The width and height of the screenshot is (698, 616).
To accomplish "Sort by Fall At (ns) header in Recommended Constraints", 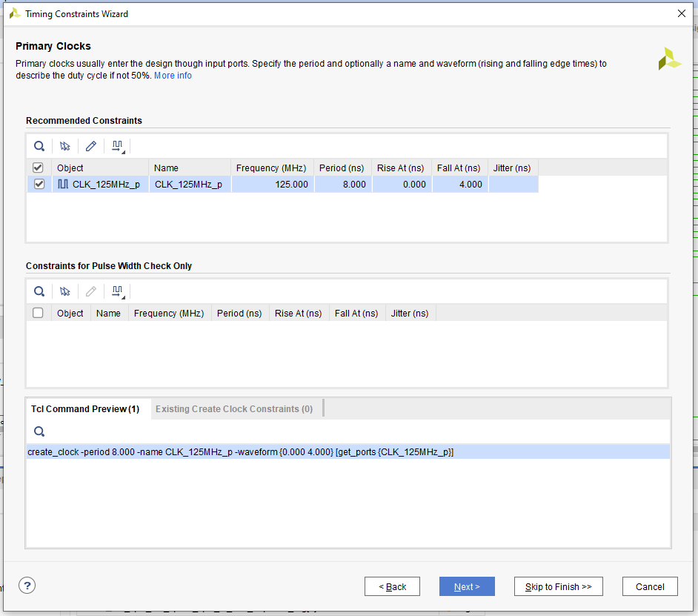I will 460,168.
